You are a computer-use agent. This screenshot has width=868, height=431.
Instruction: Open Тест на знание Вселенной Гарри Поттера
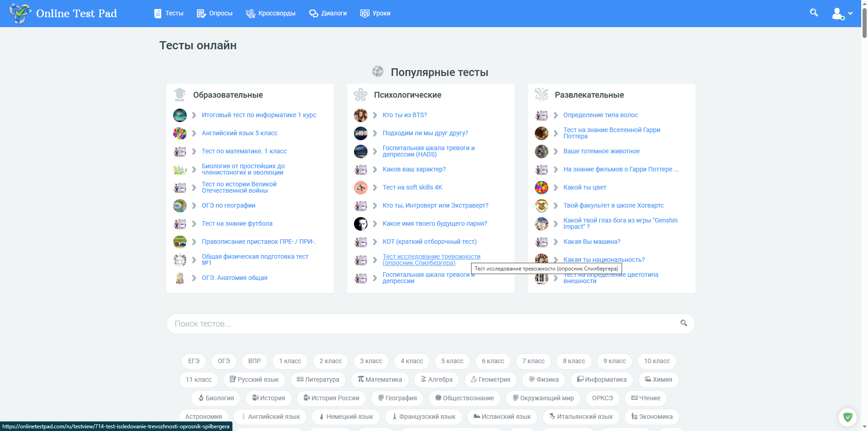[612, 133]
